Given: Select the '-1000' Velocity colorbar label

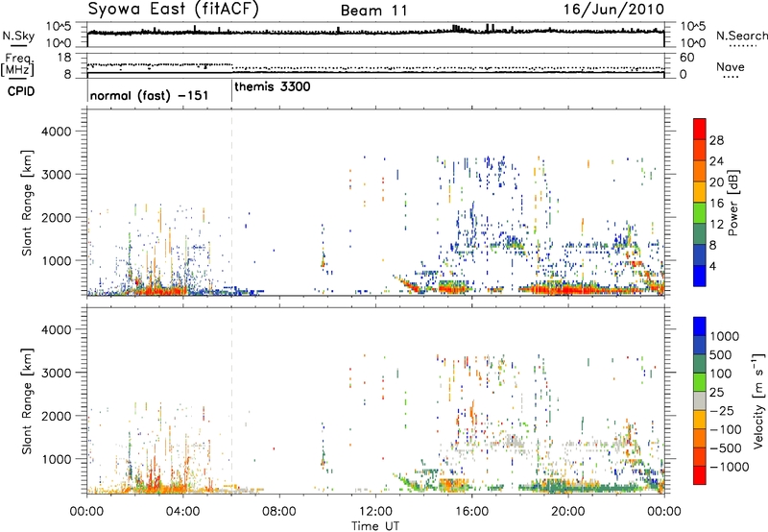Looking at the screenshot, I should point(730,467).
